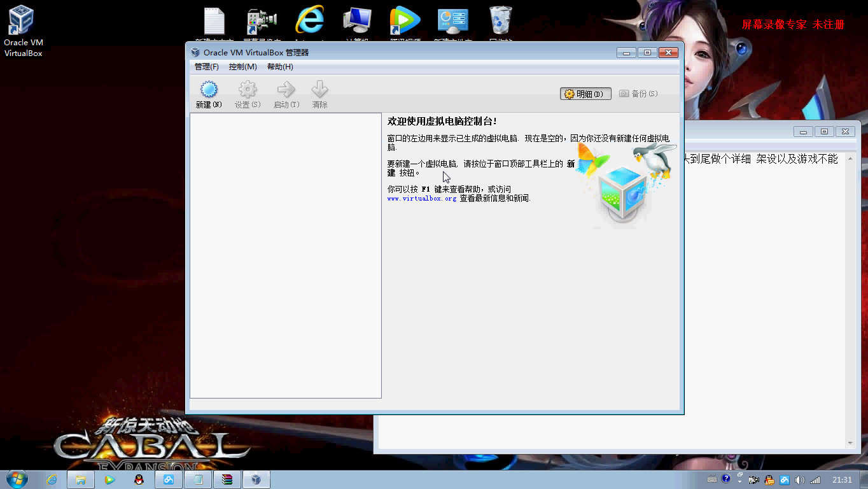Viewport: 868px width, 489px height.
Task: Click the QQ penguin icon in the system tray
Action: 769,479
